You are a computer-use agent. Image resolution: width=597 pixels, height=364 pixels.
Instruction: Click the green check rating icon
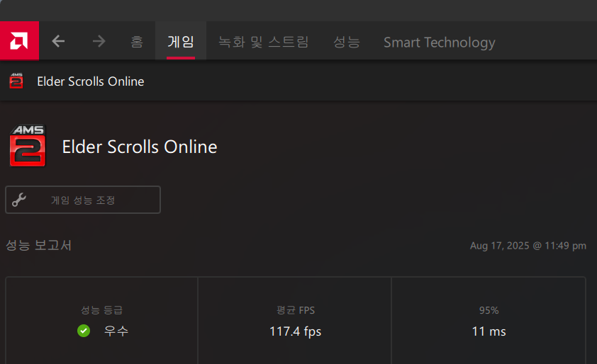tap(84, 331)
